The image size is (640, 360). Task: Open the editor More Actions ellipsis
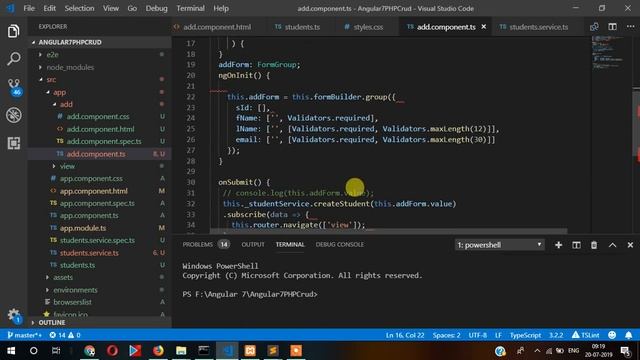[x=630, y=27]
